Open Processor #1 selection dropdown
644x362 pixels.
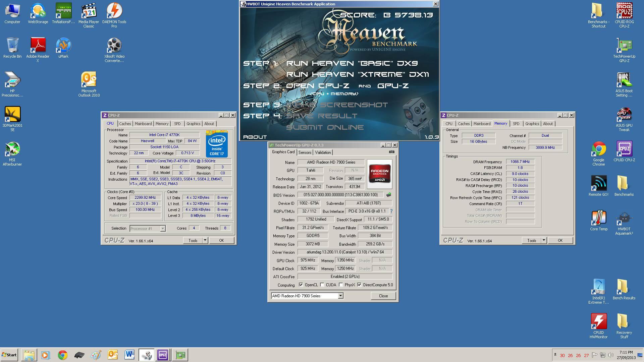point(163,229)
